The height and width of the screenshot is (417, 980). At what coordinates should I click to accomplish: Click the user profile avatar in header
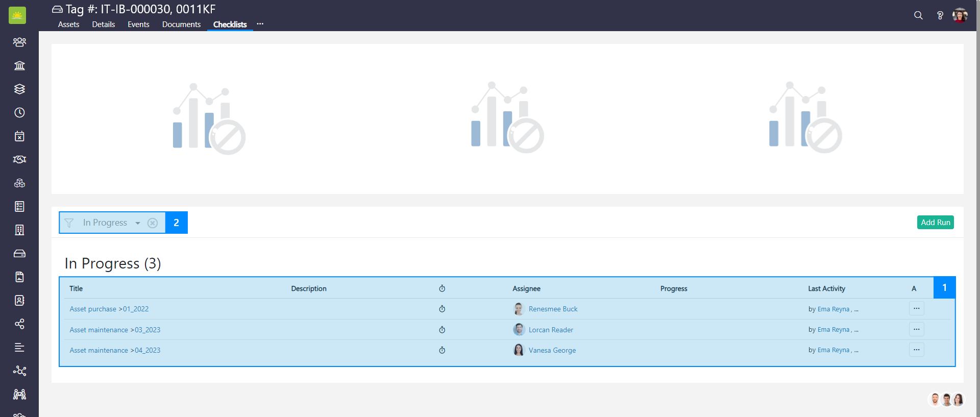tap(960, 15)
